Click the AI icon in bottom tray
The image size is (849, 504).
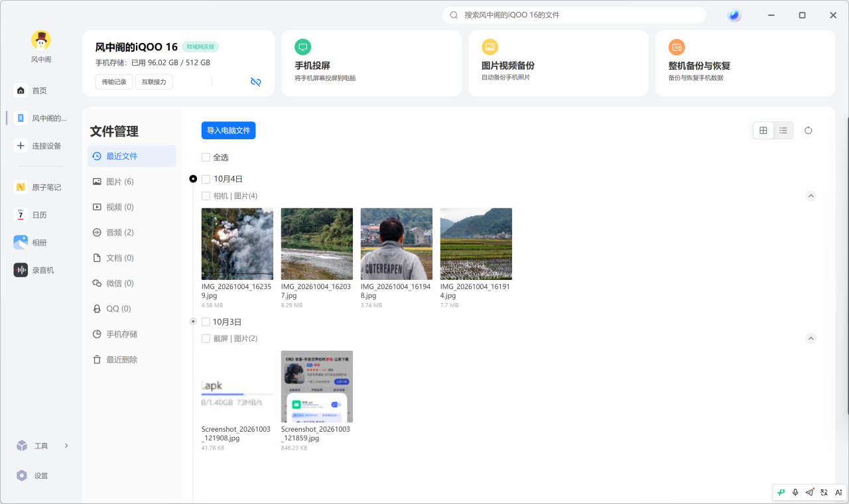(838, 493)
